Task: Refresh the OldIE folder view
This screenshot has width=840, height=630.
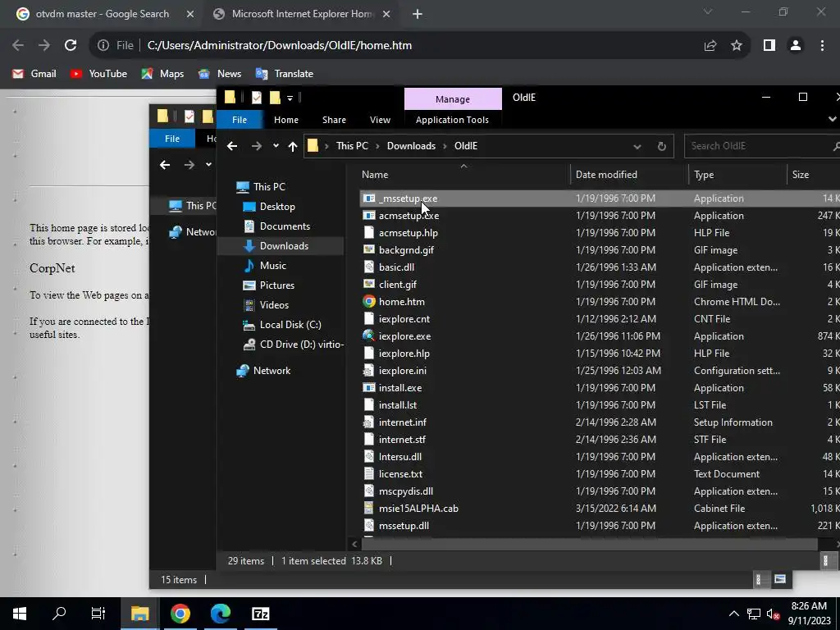Action: click(662, 146)
